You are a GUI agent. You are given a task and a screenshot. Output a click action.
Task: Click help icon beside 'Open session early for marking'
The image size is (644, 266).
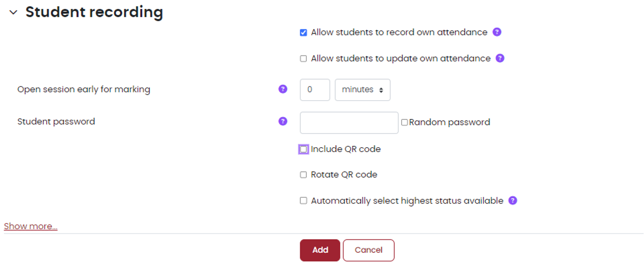coord(282,89)
